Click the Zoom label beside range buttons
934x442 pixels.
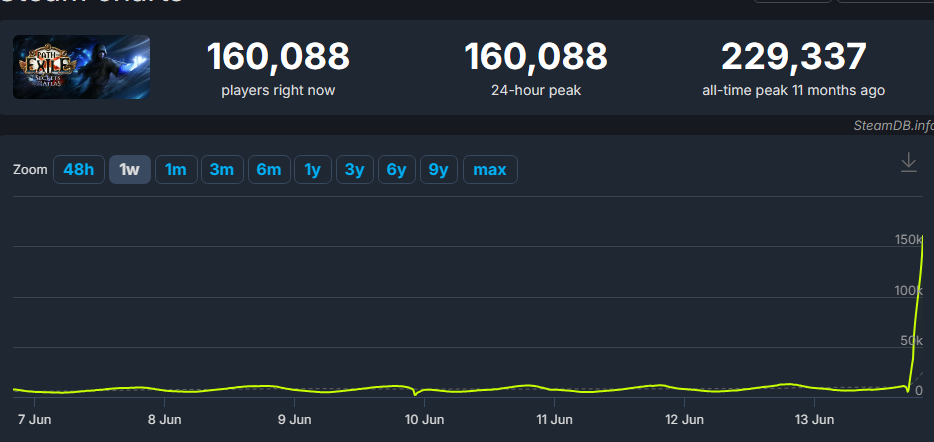point(30,170)
